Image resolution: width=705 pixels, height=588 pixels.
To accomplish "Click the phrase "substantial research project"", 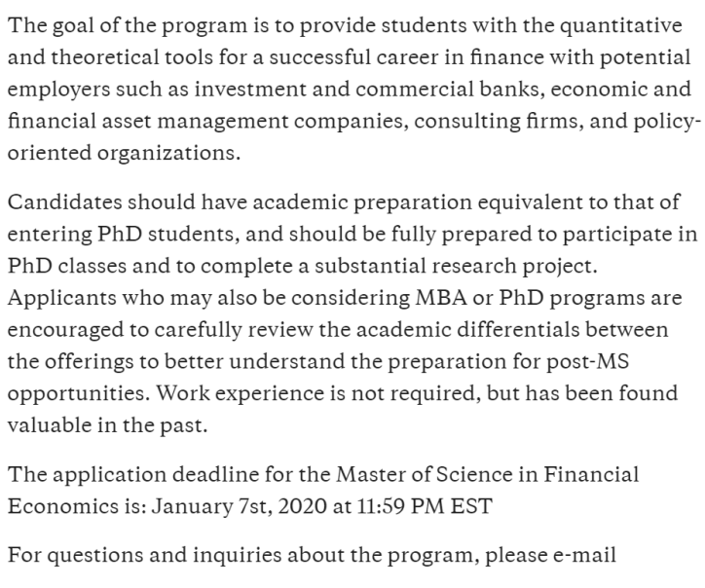I will coord(485,265).
